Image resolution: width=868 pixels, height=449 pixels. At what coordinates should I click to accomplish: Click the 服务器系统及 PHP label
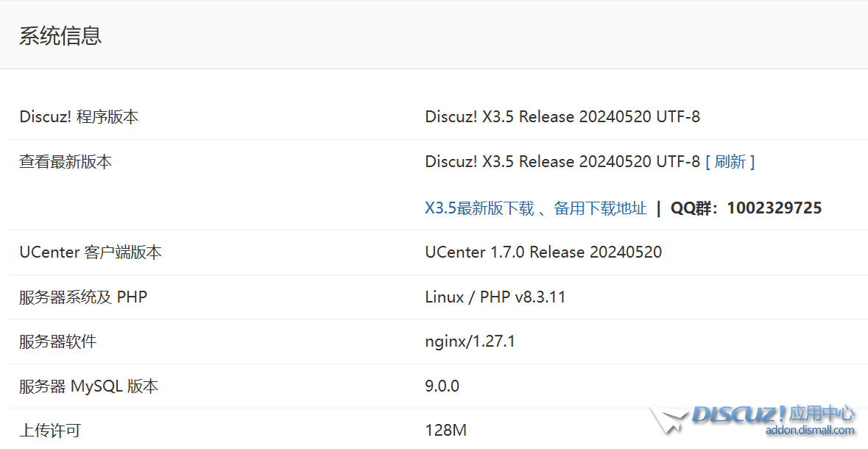pyautogui.click(x=83, y=297)
